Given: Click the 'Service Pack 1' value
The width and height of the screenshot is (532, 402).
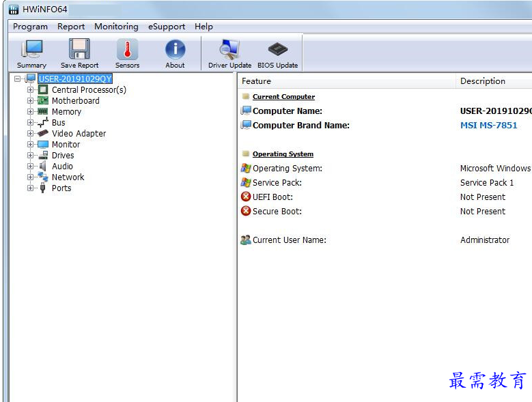Looking at the screenshot, I should coord(487,183).
